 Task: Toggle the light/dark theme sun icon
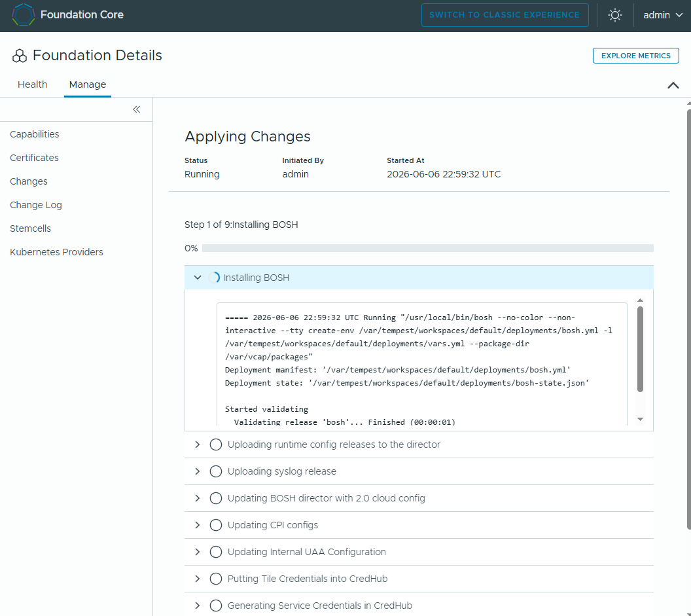click(x=614, y=15)
